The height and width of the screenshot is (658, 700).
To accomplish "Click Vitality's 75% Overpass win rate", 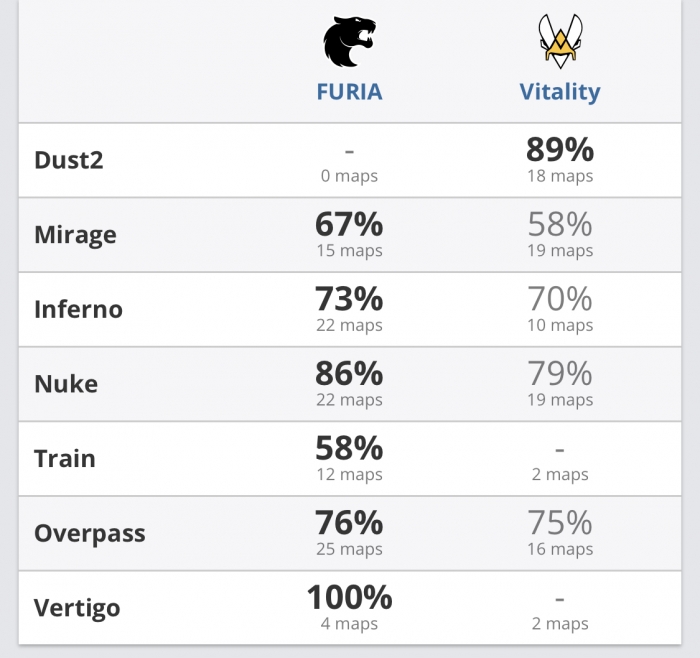I will [560, 522].
